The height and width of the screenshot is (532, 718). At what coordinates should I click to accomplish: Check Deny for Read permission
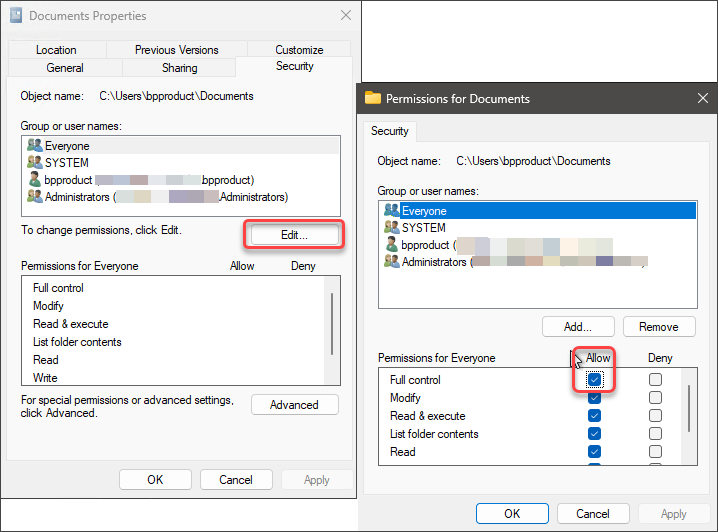click(655, 451)
